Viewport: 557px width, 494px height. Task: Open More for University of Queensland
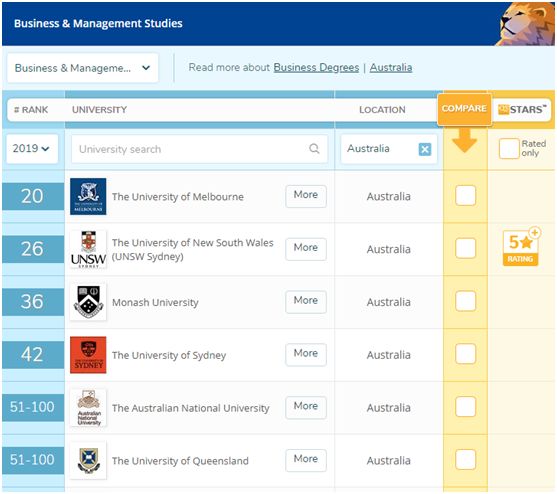click(306, 460)
